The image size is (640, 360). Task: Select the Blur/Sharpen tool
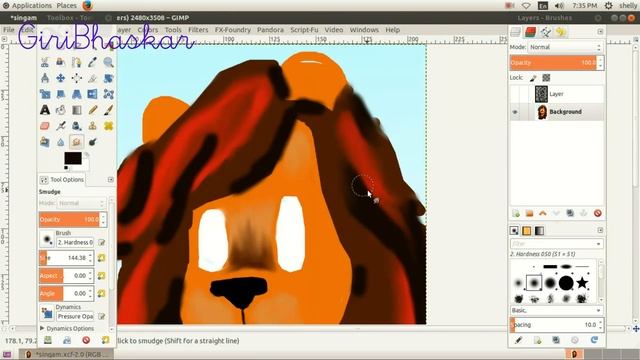pyautogui.click(x=61, y=142)
